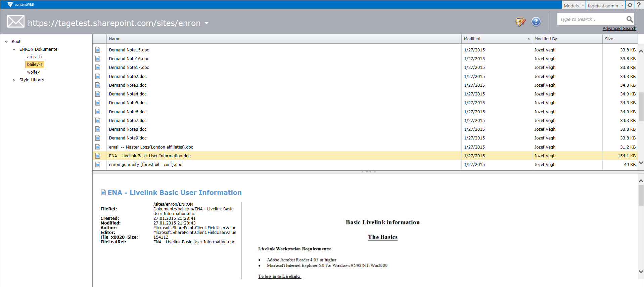Viewport: 644px width, 287px height.
Task: Click the ENA - Livelink Basic User Information title
Action: 175,193
